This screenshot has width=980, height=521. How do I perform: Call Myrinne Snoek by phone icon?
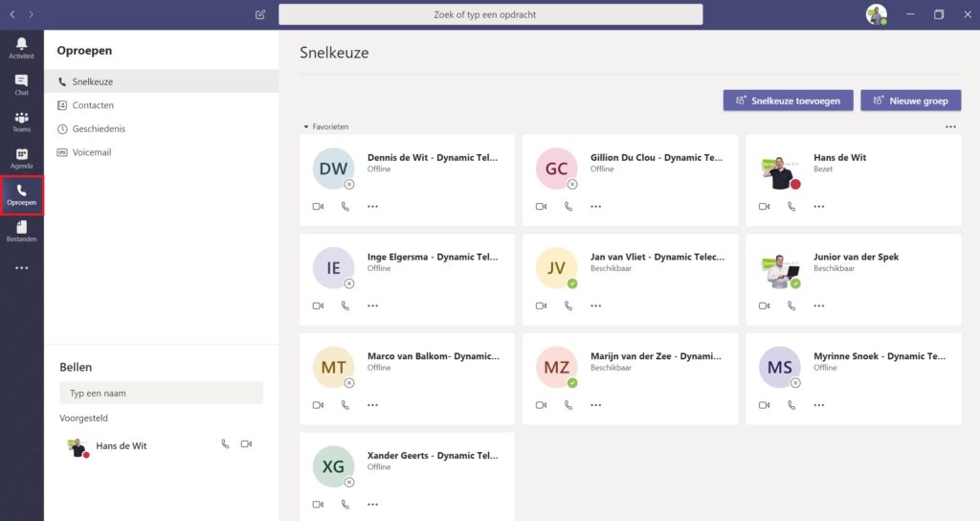[791, 405]
